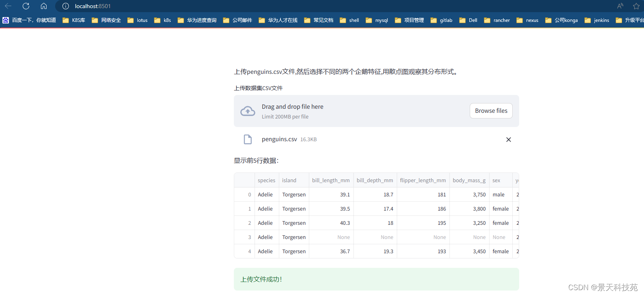Sort by the species column header

267,180
